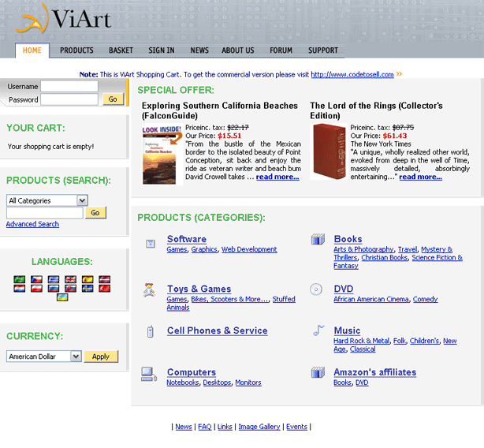Pick the Turkish flag language

(104, 289)
